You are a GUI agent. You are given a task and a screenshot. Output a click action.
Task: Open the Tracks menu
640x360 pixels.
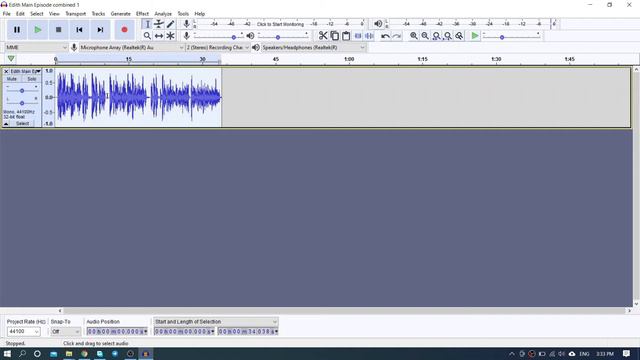(98, 13)
